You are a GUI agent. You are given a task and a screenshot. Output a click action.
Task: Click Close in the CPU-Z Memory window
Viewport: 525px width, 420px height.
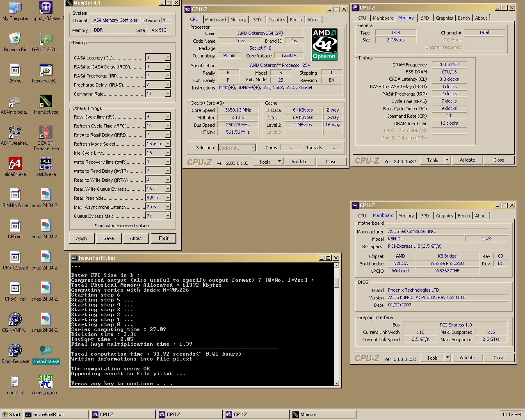pos(499,160)
